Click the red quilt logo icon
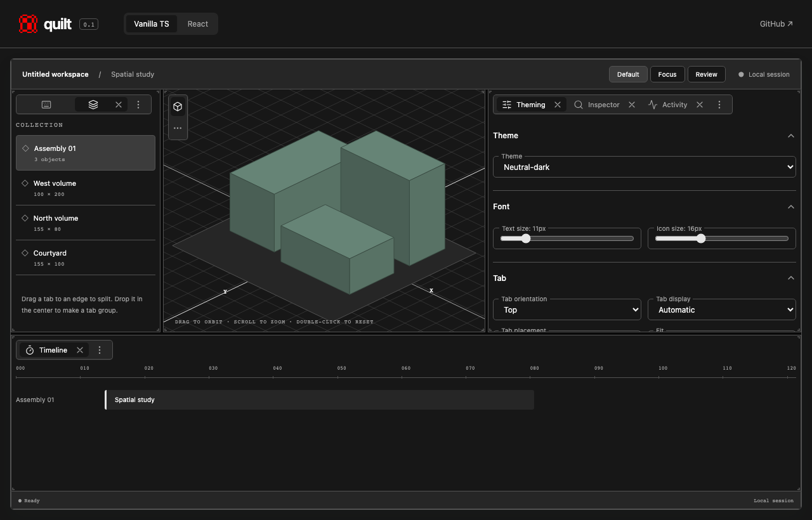Viewport: 812px width, 520px height. pos(29,24)
